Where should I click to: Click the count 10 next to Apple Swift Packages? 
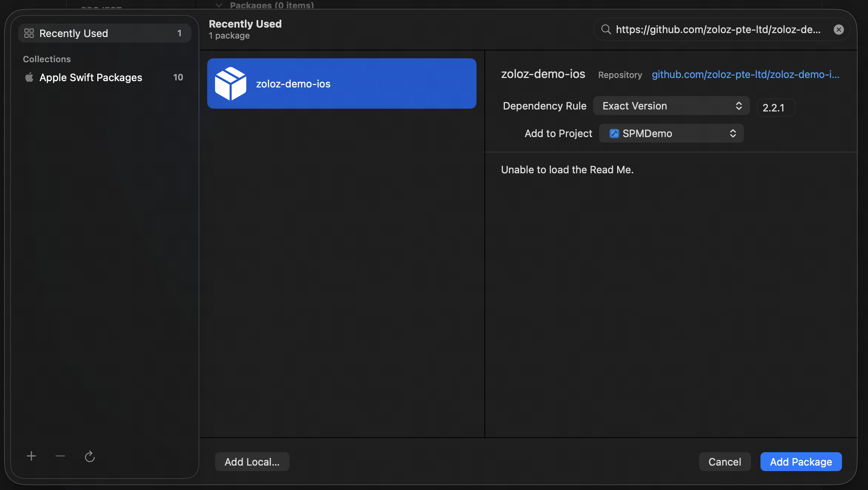178,77
